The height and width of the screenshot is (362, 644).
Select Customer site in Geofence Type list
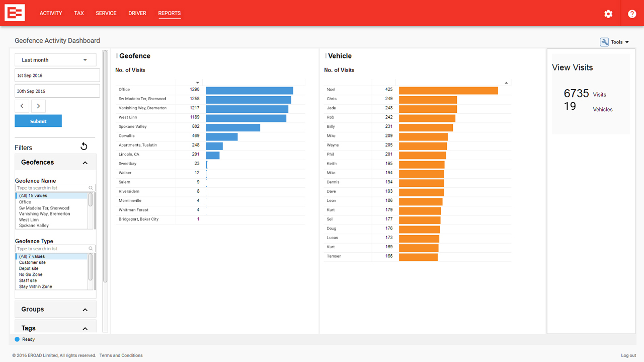[32, 263]
